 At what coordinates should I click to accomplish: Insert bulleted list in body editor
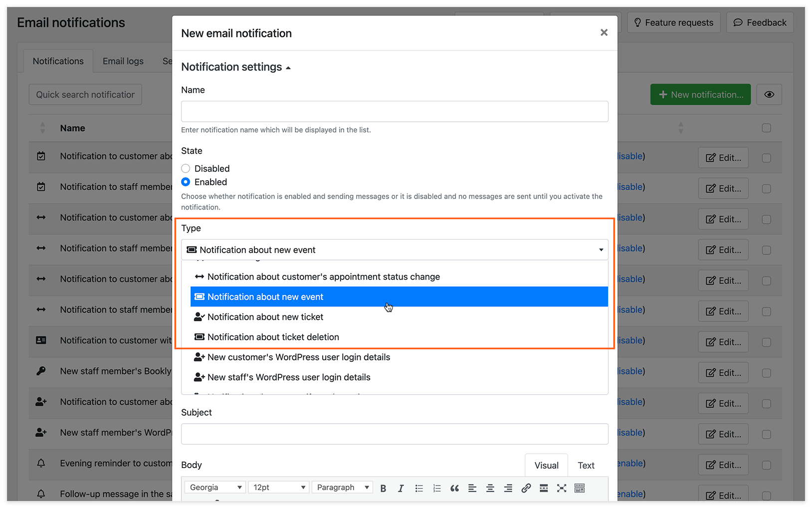pos(419,488)
